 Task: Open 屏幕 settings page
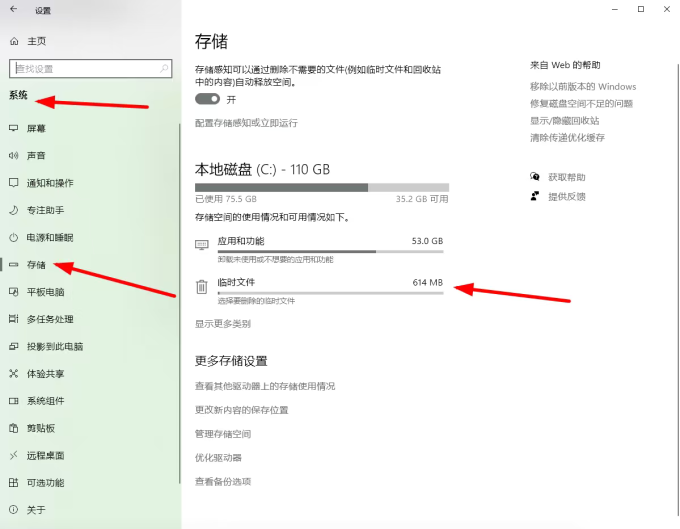(x=36, y=128)
